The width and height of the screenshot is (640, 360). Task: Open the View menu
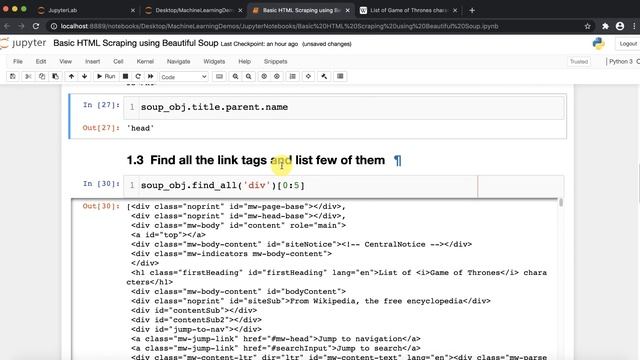[65, 62]
